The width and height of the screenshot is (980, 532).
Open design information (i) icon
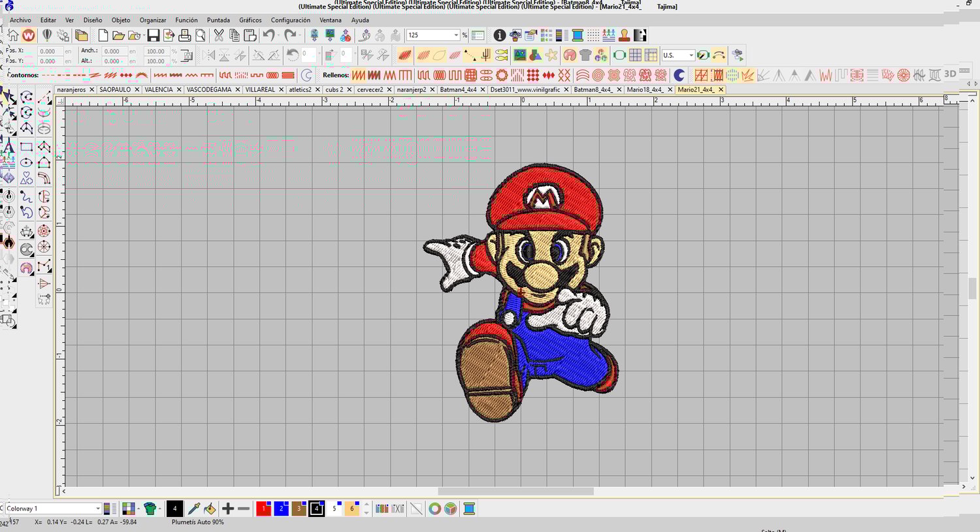pyautogui.click(x=499, y=35)
